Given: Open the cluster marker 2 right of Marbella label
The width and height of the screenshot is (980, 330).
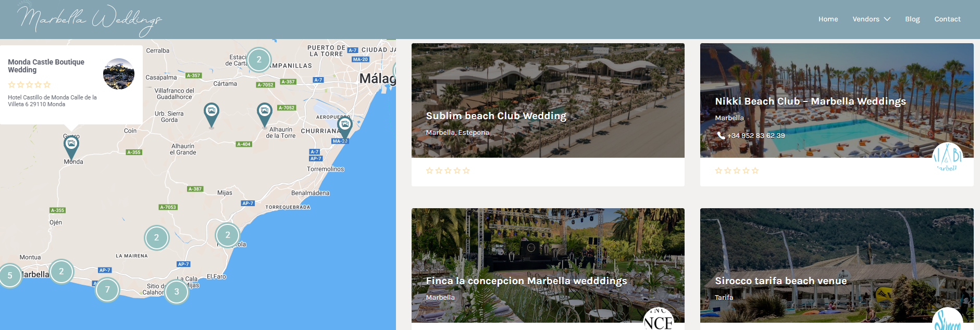Looking at the screenshot, I should click(x=61, y=271).
